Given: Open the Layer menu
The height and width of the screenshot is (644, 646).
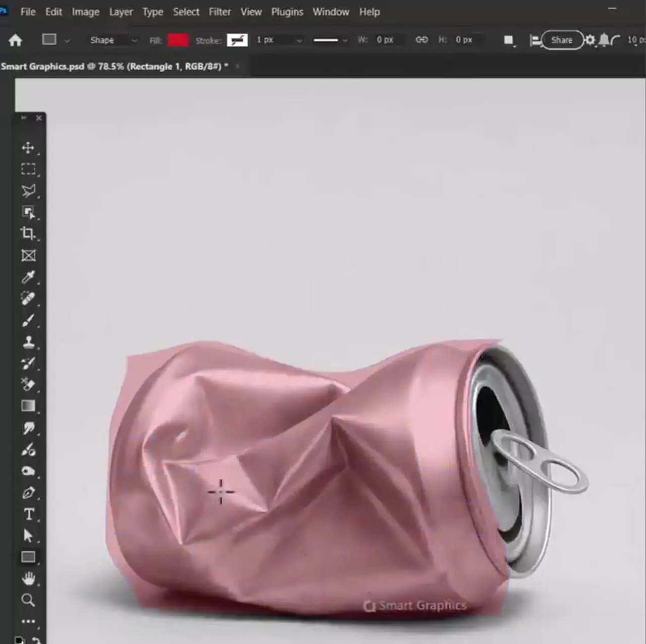Looking at the screenshot, I should tap(121, 12).
